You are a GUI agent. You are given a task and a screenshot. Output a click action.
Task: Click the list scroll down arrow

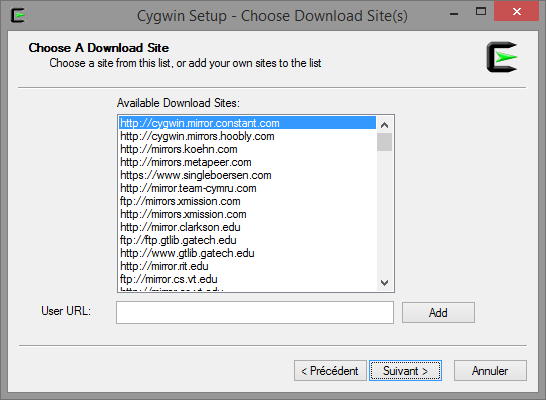[384, 282]
